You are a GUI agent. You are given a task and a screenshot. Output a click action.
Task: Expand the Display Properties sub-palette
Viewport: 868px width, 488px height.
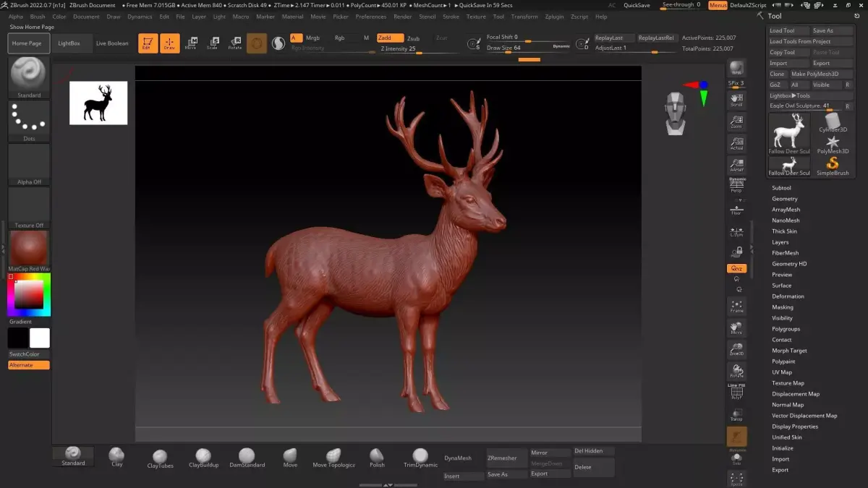tap(795, 427)
